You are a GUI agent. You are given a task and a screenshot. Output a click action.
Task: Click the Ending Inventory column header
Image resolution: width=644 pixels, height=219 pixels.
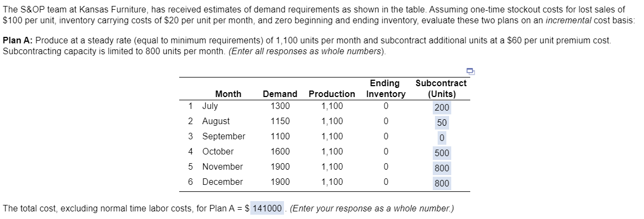click(385, 88)
